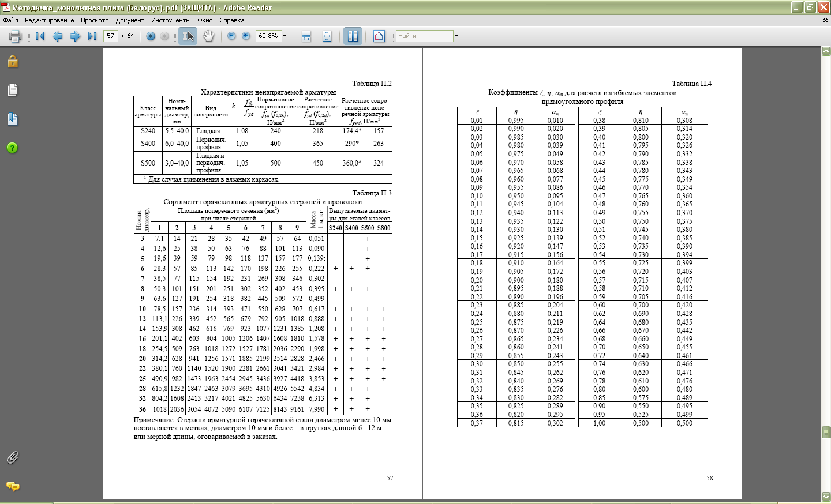The height and width of the screenshot is (504, 831).
Task: Click the greyed next view round button
Action: 164,36
